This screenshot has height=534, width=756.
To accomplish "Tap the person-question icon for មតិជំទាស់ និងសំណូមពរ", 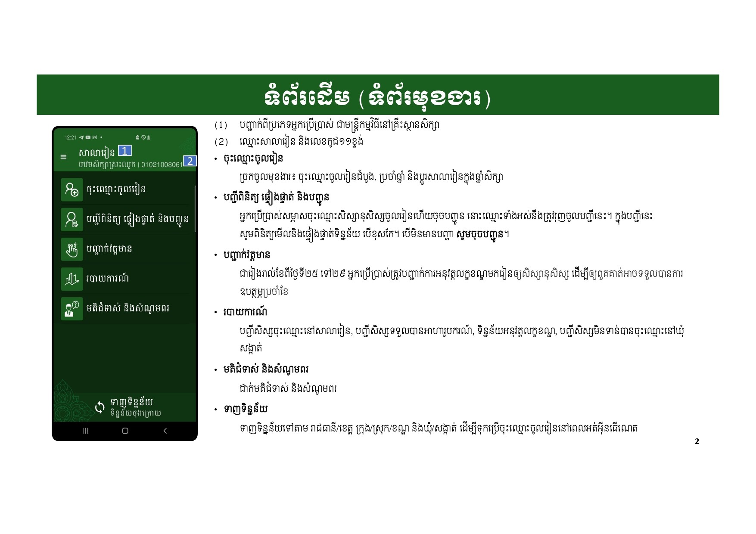I will (x=72, y=308).
